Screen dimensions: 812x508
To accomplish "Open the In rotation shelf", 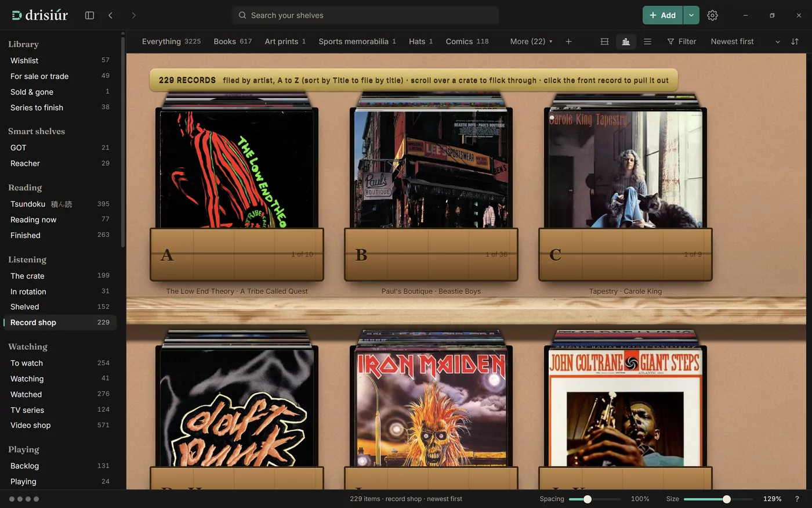I will coord(60,291).
